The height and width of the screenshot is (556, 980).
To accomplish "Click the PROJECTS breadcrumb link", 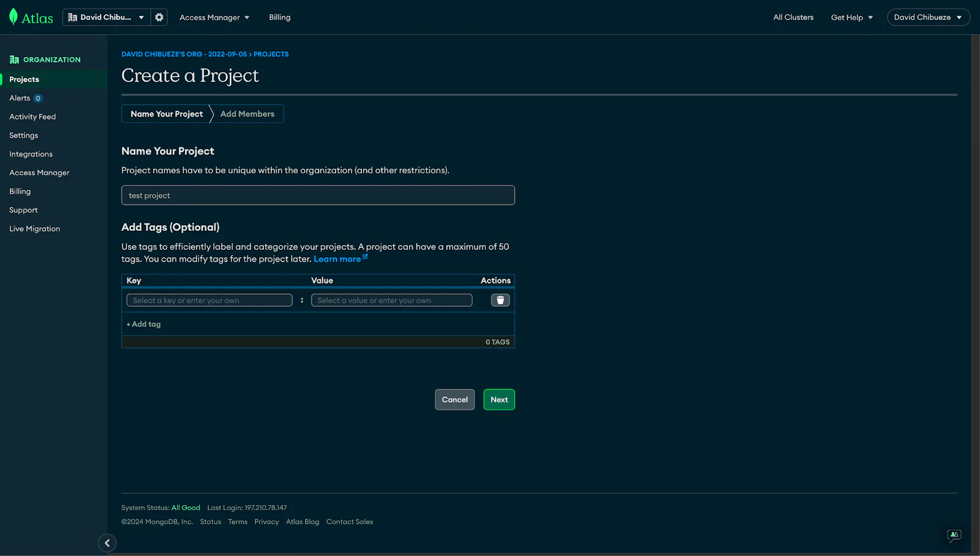I will (x=271, y=54).
